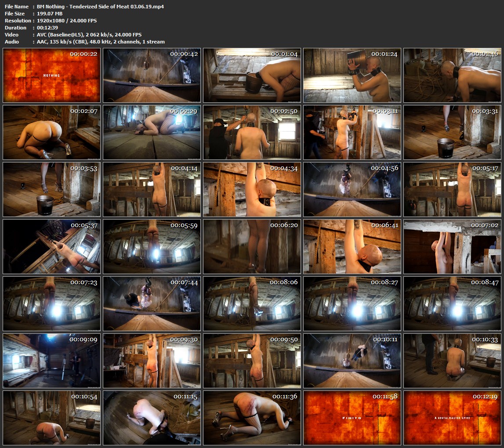Select the bucket thumbnail stamped 00:03:53
Screen dimensions: 504x448
point(51,190)
